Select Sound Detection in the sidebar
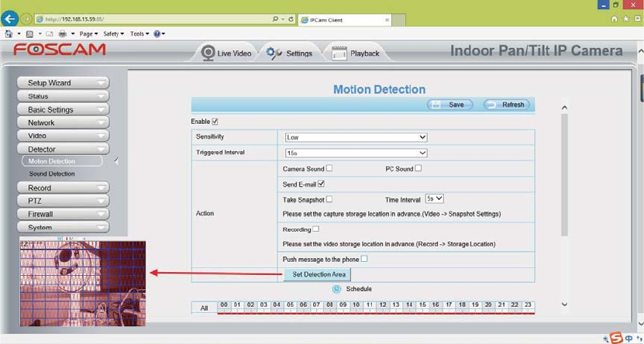Screen dimensions: 644x344 (52, 174)
